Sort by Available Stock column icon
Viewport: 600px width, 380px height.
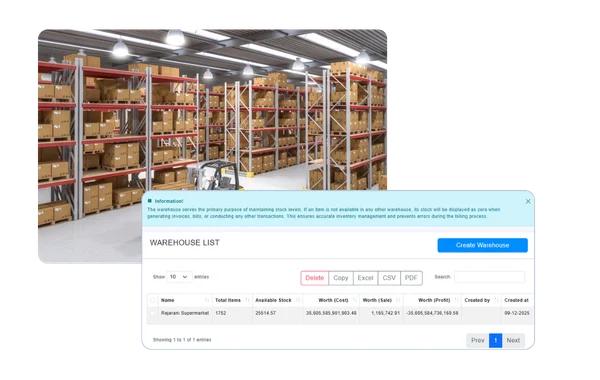click(298, 300)
